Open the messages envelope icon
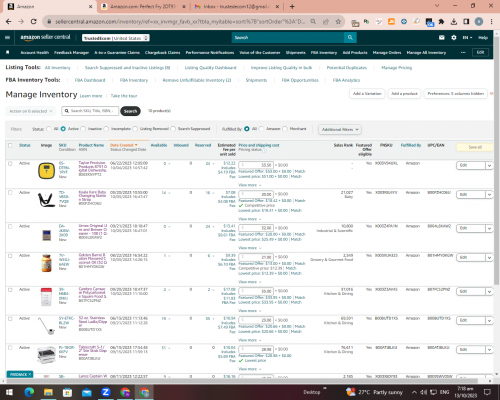 point(442,38)
